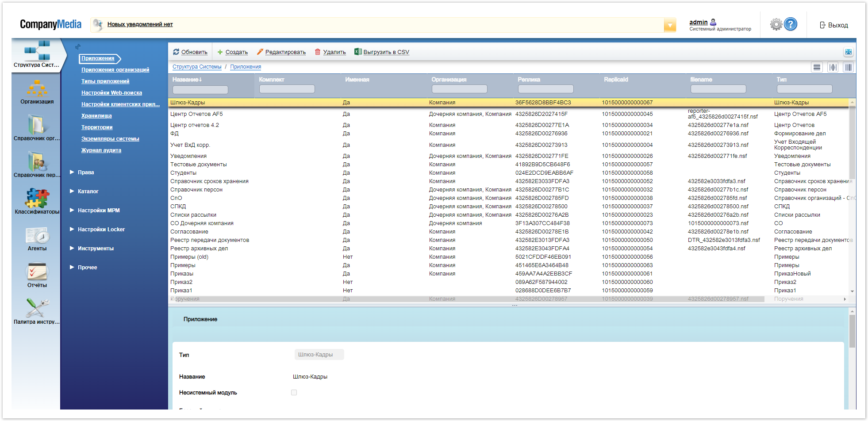This screenshot has height=421, width=868.
Task: Click the Редактировать button
Action: (x=281, y=52)
